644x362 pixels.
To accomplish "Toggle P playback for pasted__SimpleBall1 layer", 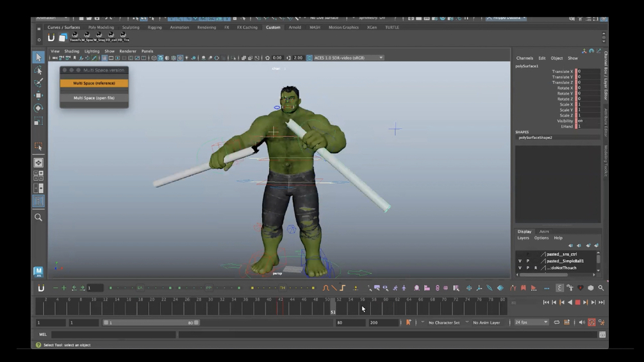I will pos(528,261).
